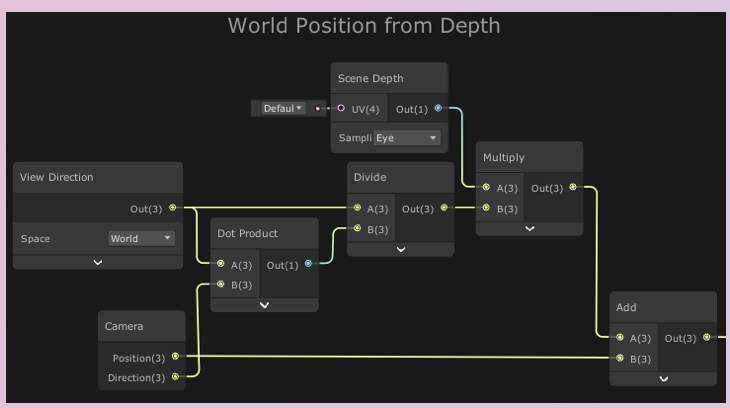This screenshot has width=730, height=408.
Task: Expand the Multiply node chevron
Action: [530, 229]
